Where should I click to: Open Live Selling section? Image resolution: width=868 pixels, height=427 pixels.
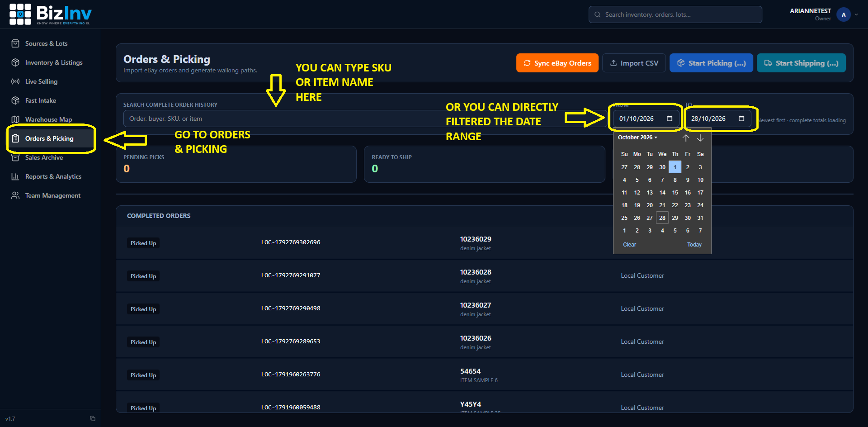click(41, 81)
